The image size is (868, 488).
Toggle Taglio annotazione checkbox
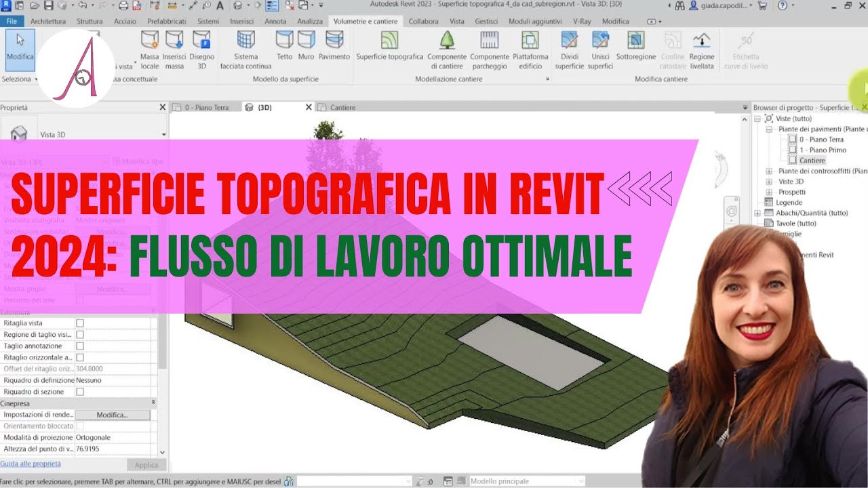pyautogui.click(x=80, y=346)
